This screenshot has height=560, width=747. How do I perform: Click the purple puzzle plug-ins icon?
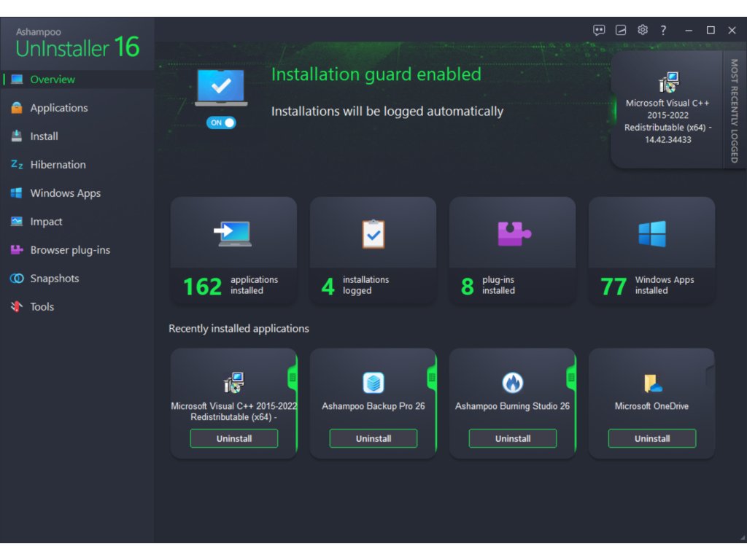coord(514,234)
